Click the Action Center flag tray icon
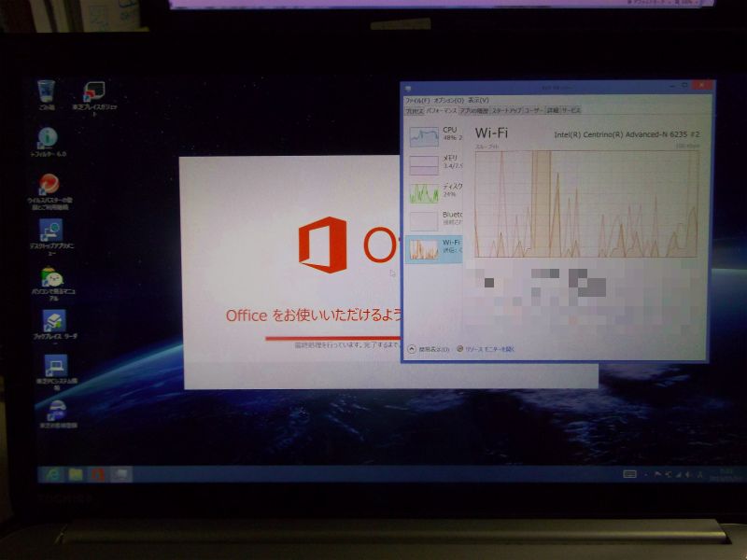 tap(658, 474)
